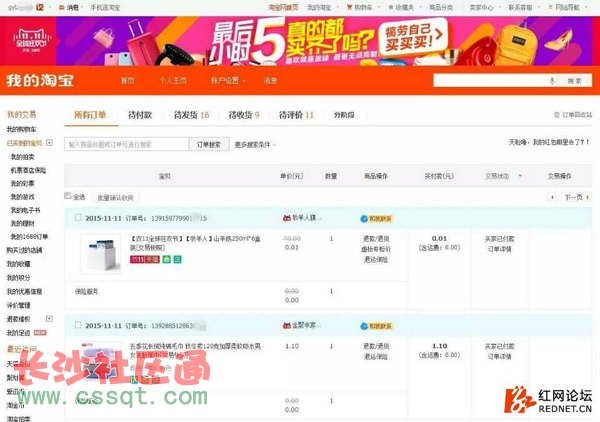Viewport: 600px width, 422px height.
Task: Check the box for order 139159779901
Action: (x=78, y=217)
